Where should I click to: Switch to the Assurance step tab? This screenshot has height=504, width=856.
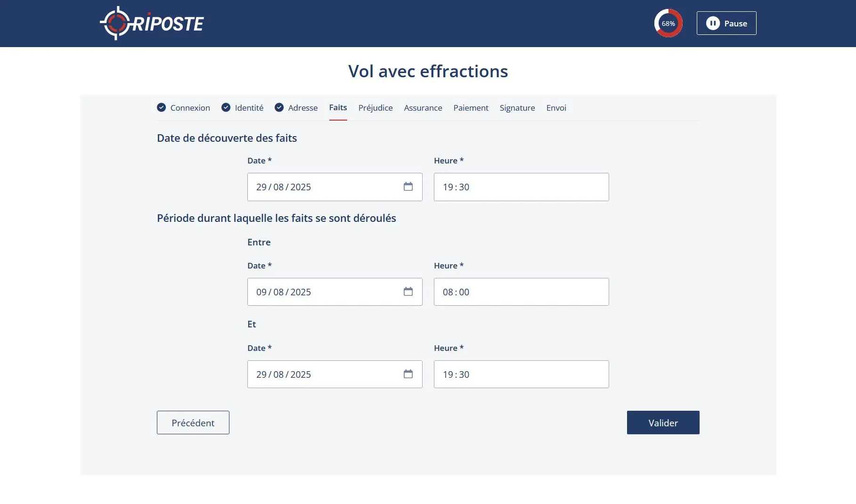pyautogui.click(x=423, y=108)
